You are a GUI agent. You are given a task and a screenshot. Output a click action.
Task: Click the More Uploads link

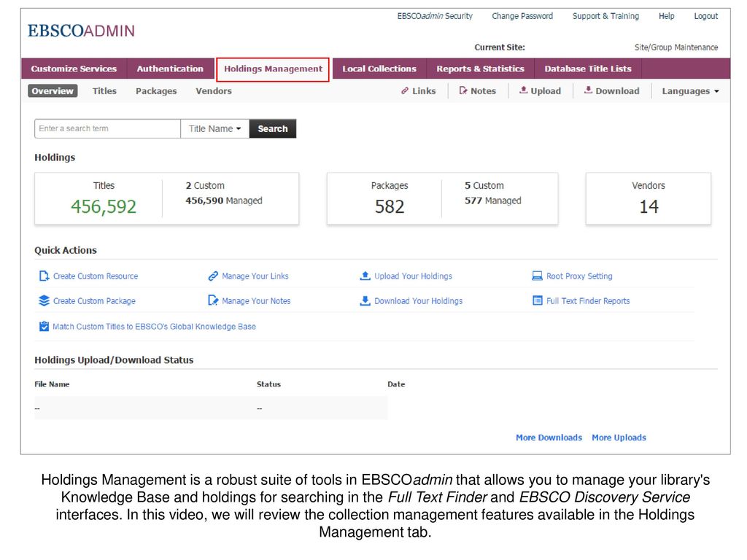(619, 437)
